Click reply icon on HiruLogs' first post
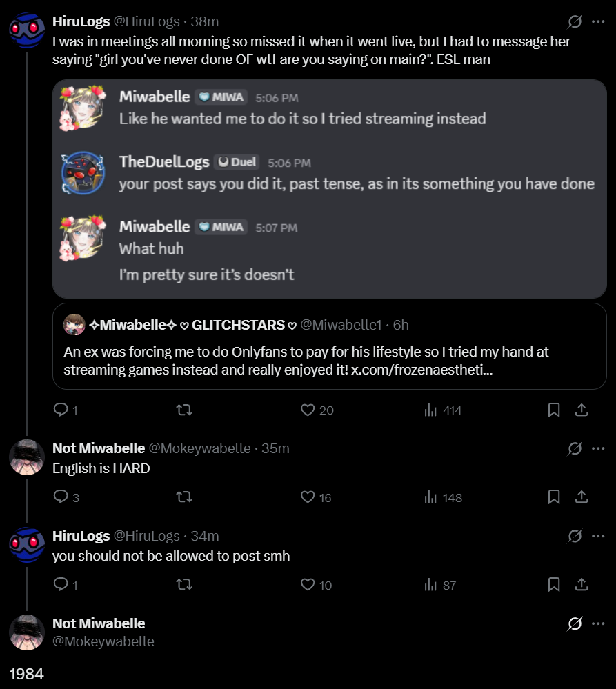Image resolution: width=616 pixels, height=689 pixels. (x=61, y=410)
